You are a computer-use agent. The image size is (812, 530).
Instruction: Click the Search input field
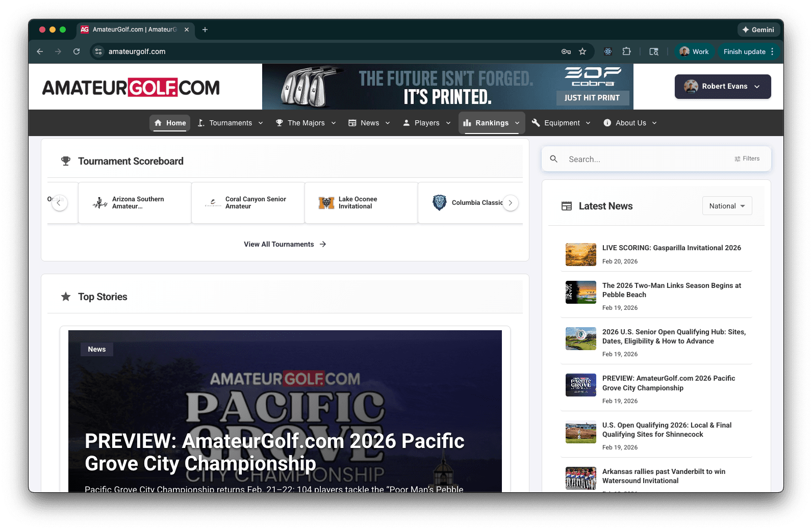coord(648,159)
